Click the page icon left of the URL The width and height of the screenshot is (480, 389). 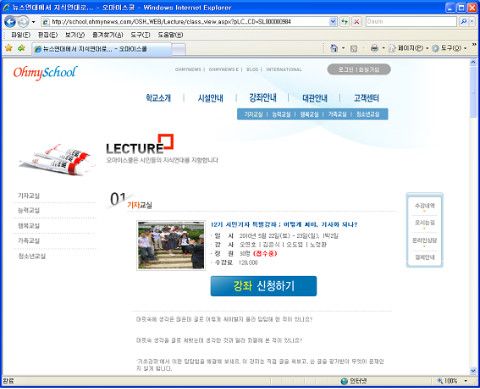click(x=46, y=22)
